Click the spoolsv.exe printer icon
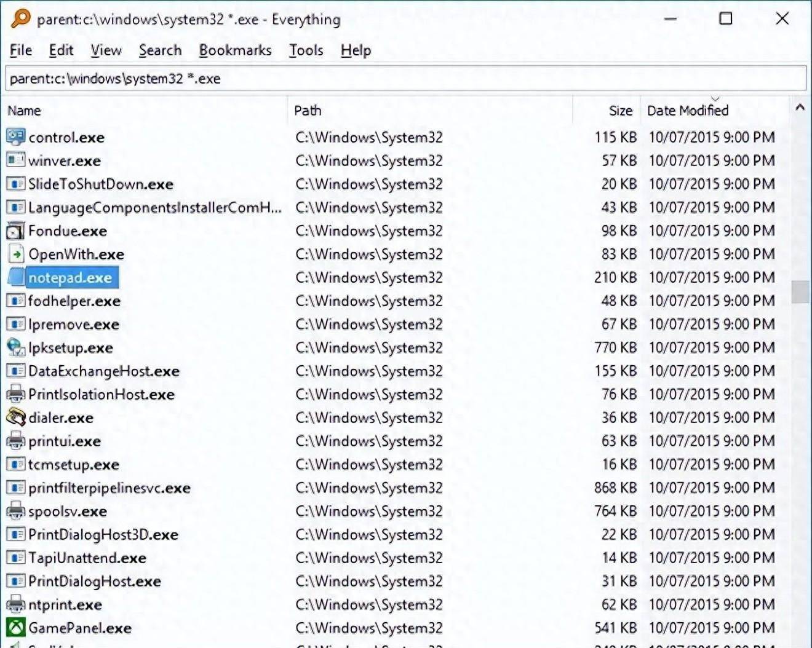 pyautogui.click(x=15, y=510)
